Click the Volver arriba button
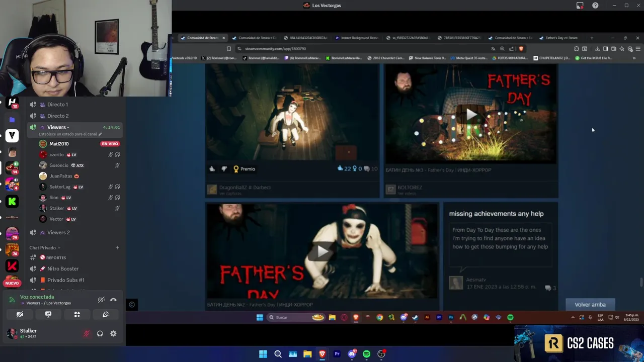The width and height of the screenshot is (644, 362). point(590,305)
